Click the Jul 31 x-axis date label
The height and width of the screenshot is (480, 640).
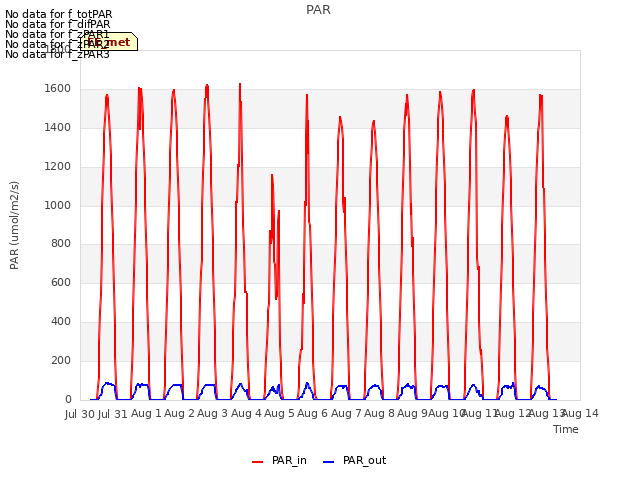click(x=113, y=414)
